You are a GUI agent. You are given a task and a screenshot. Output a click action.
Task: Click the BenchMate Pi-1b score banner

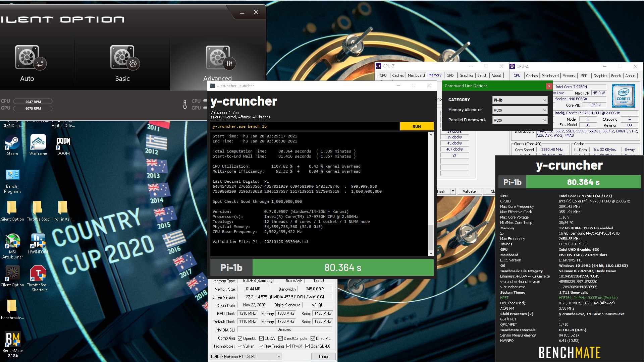[x=570, y=182]
